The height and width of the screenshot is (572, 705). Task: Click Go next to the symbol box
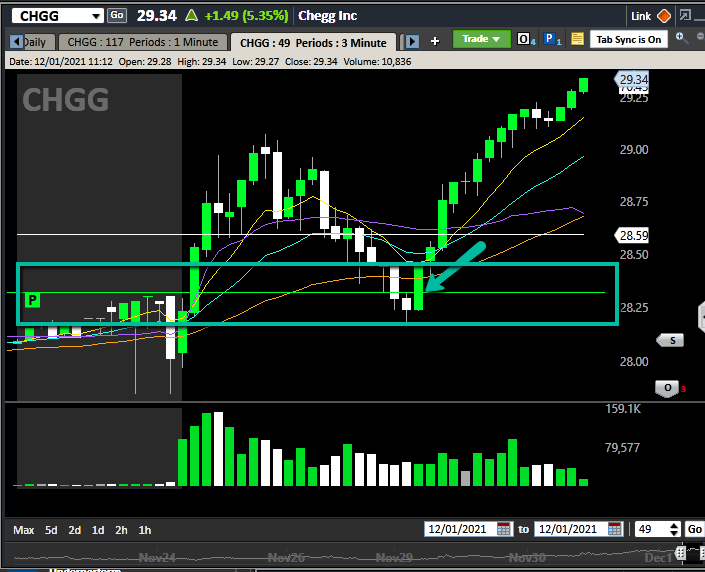(x=117, y=16)
